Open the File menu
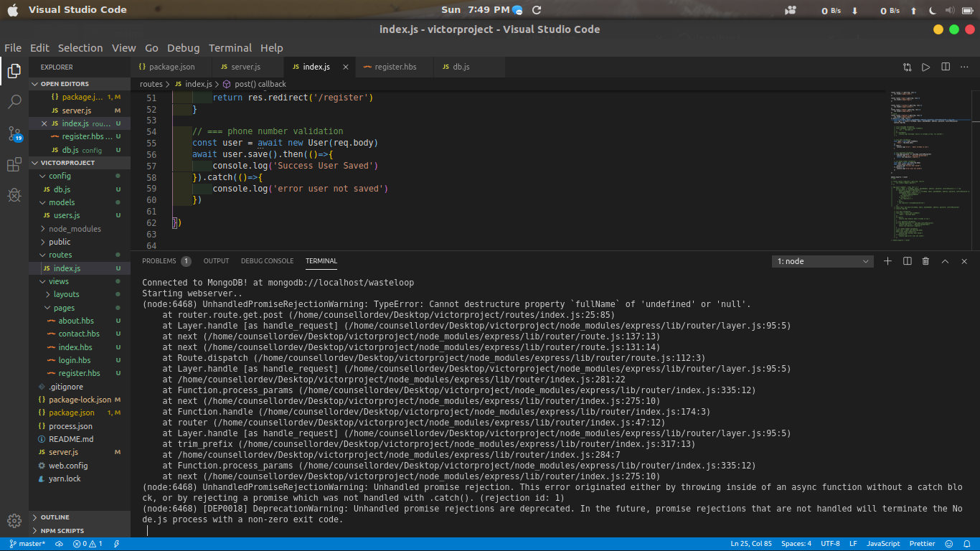The width and height of the screenshot is (980, 551). (13, 48)
